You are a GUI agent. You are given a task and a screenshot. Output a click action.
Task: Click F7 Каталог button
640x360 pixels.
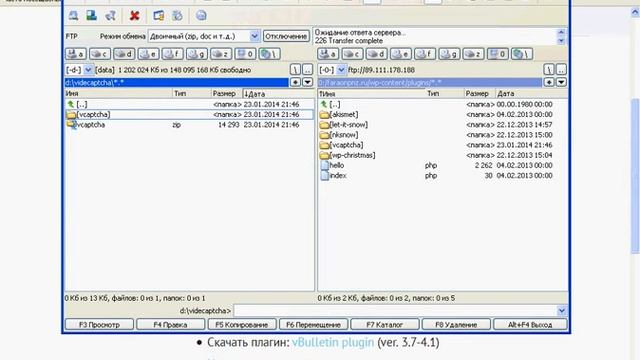pyautogui.click(x=384, y=324)
